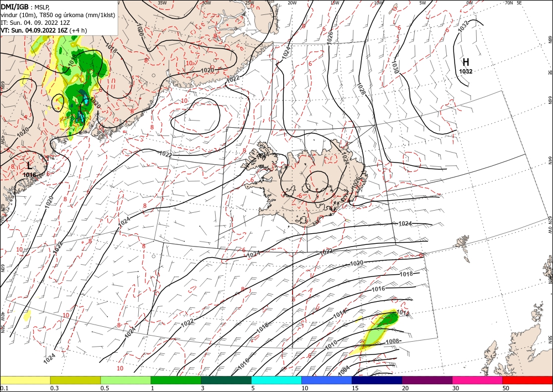
Task: Click the "35W" longitude label
Action: point(162,3)
